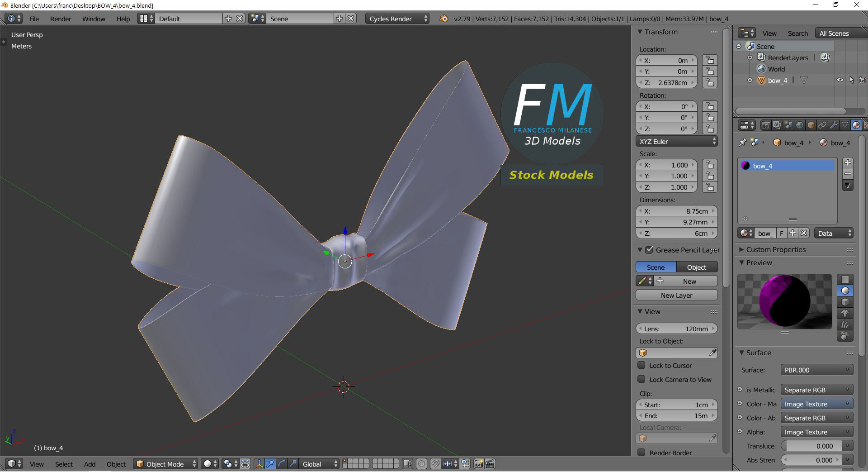Click the New Layer button
This screenshot has height=472, width=868.
(677, 295)
